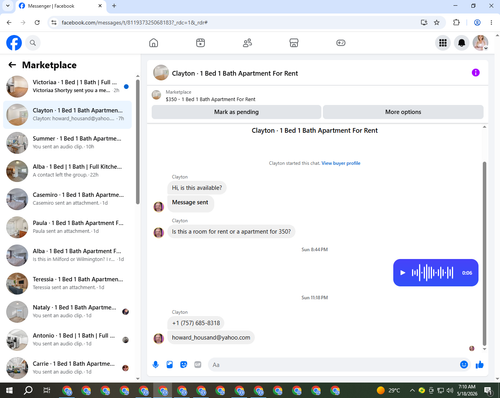The height and width of the screenshot is (398, 500).
Task: Click the Facebook search magnifier icon
Action: [33, 43]
